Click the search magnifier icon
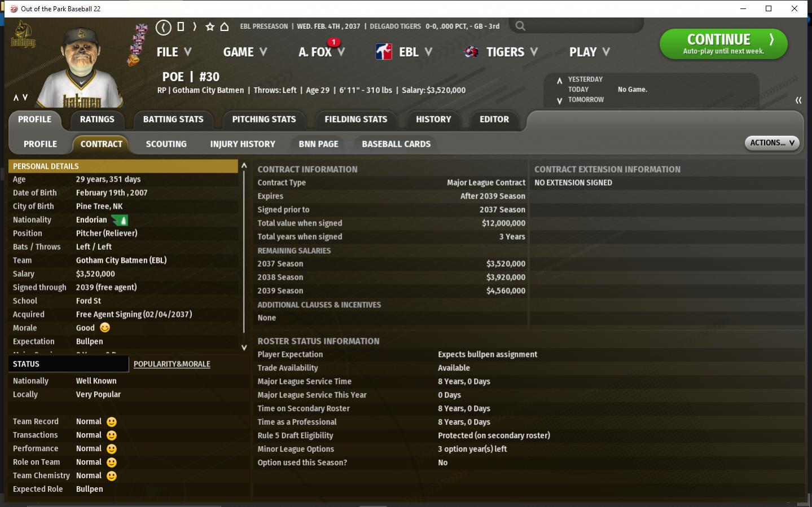Image resolution: width=812 pixels, height=507 pixels. click(x=520, y=26)
